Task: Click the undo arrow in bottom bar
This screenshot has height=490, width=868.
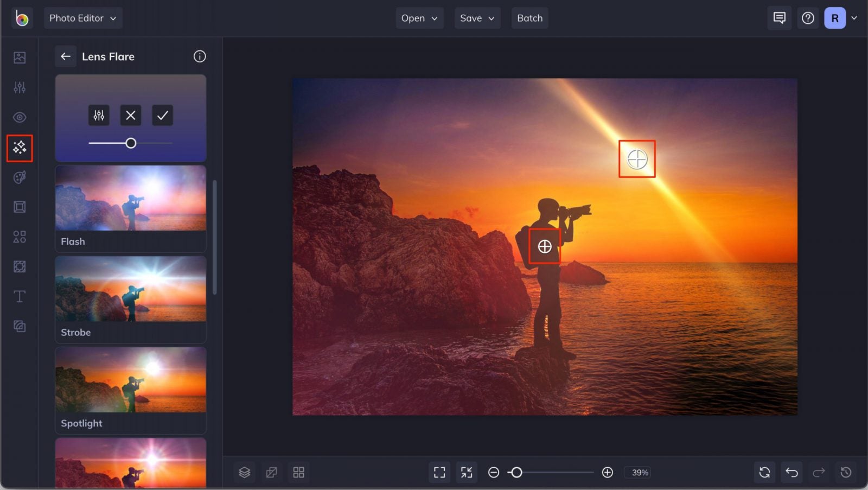Action: click(792, 472)
